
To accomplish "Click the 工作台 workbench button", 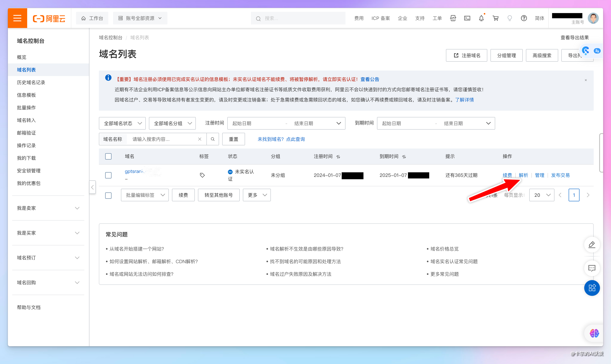I will [x=92, y=18].
